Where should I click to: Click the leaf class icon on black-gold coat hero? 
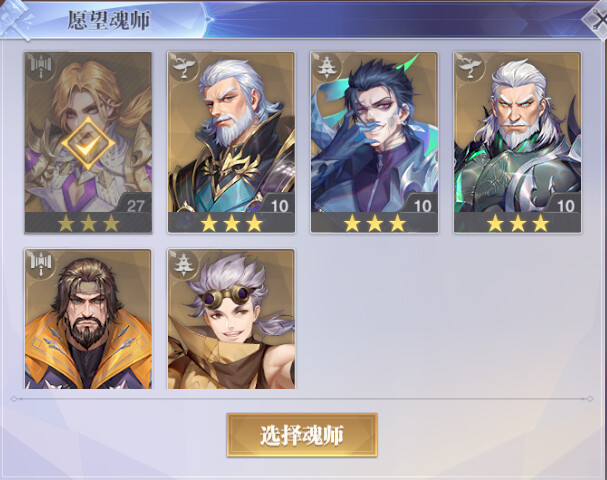(x=184, y=68)
